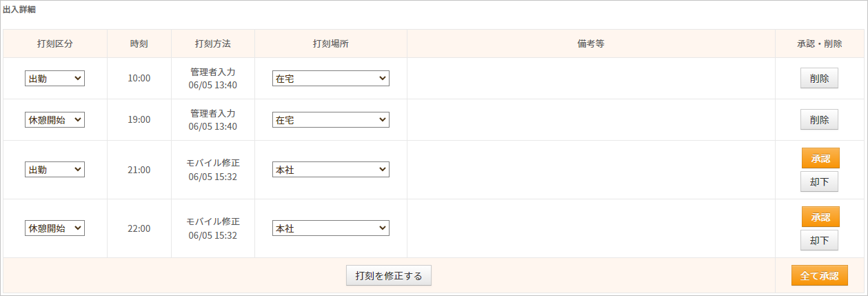Click the 全て承認 button
The width and height of the screenshot is (868, 296).
[820, 275]
